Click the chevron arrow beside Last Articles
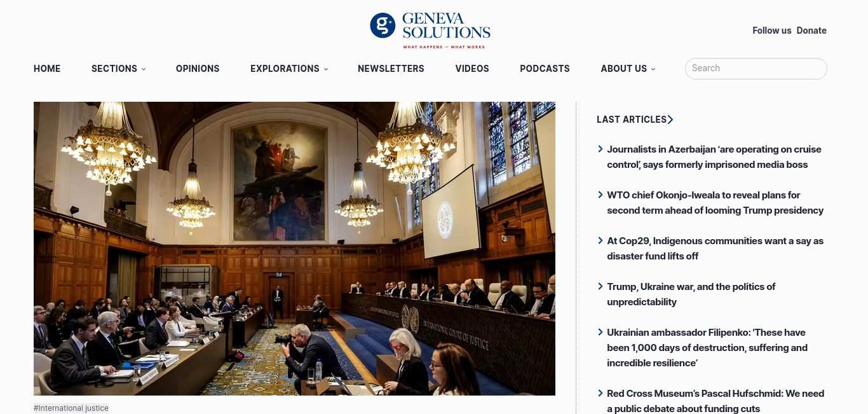 pos(670,120)
